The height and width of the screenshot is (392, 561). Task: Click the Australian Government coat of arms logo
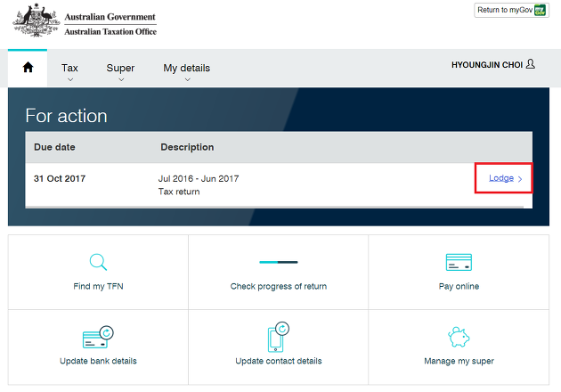click(36, 20)
